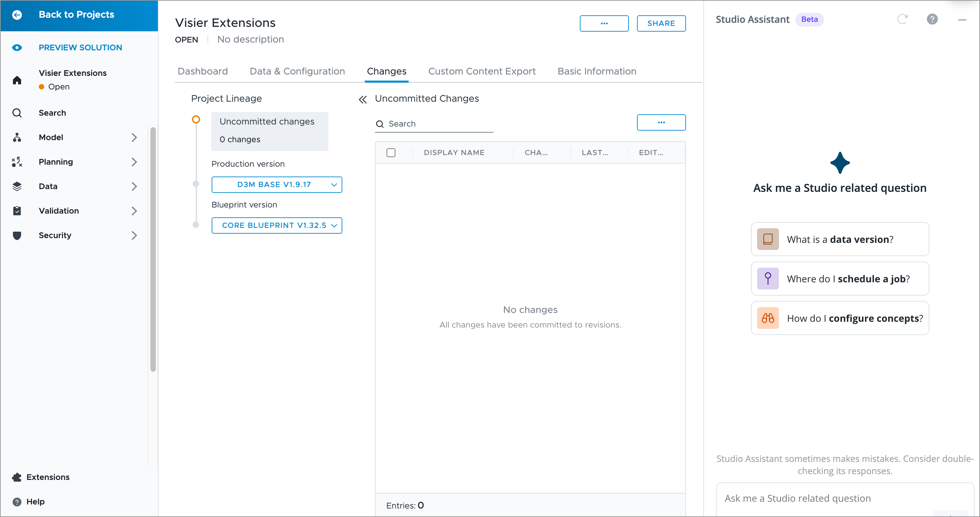Screen dimensions: 980x517
Task: Collapse Project Lineage with double chevron icon
Action: [x=362, y=100]
